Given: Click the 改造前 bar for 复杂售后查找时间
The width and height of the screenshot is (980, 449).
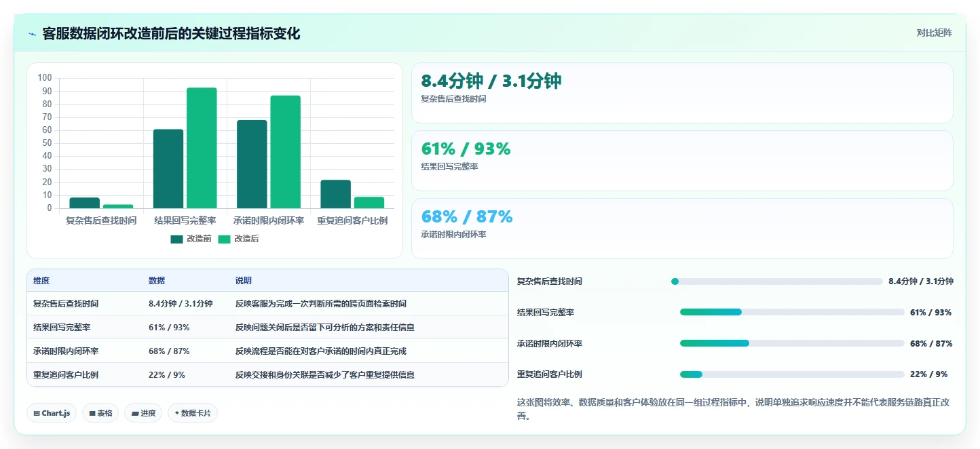Looking at the screenshot, I should [85, 203].
